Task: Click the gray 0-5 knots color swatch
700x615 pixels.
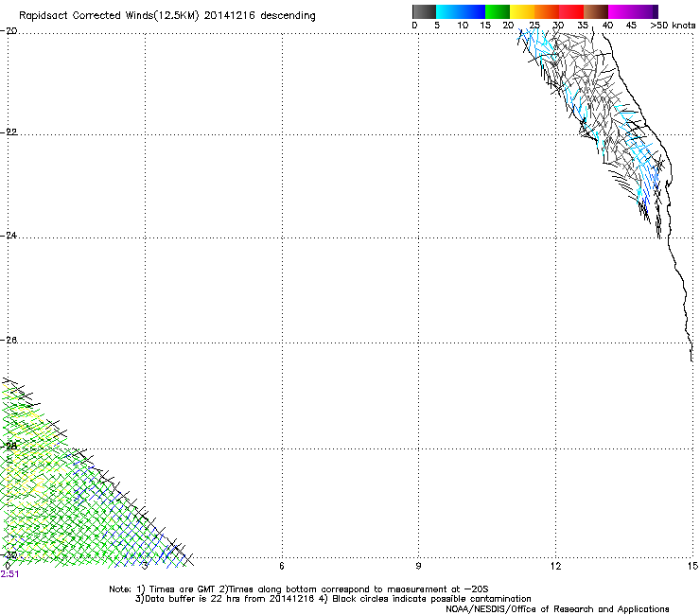Action: point(424,11)
